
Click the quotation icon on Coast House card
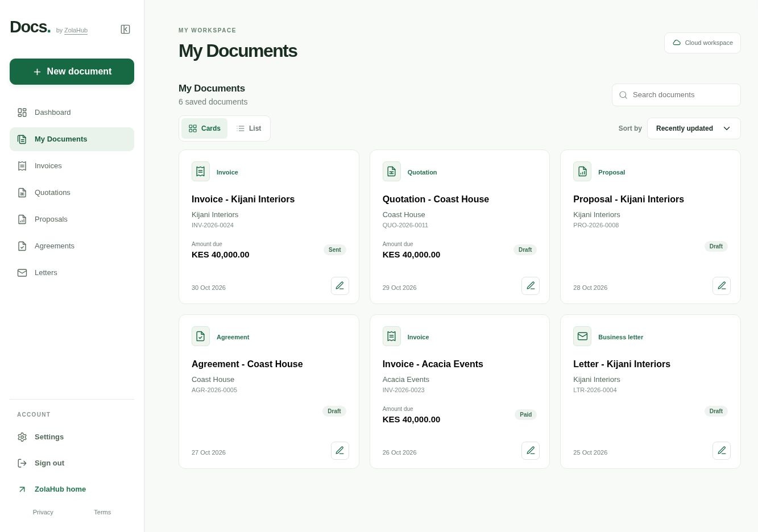click(392, 172)
